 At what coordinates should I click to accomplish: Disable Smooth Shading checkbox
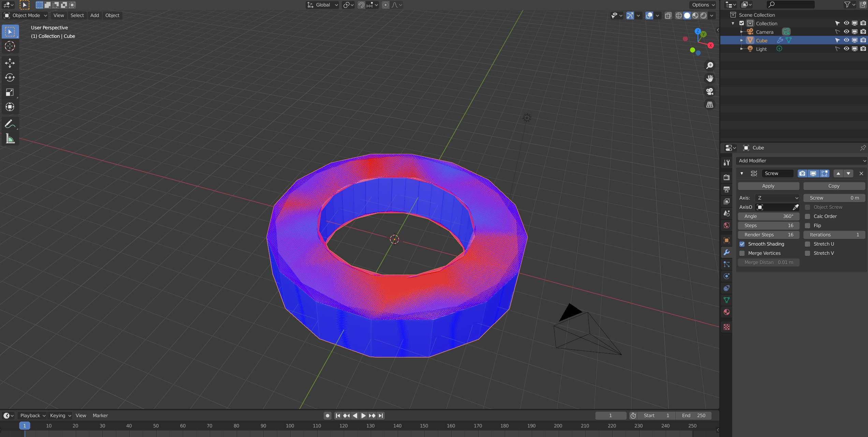742,244
